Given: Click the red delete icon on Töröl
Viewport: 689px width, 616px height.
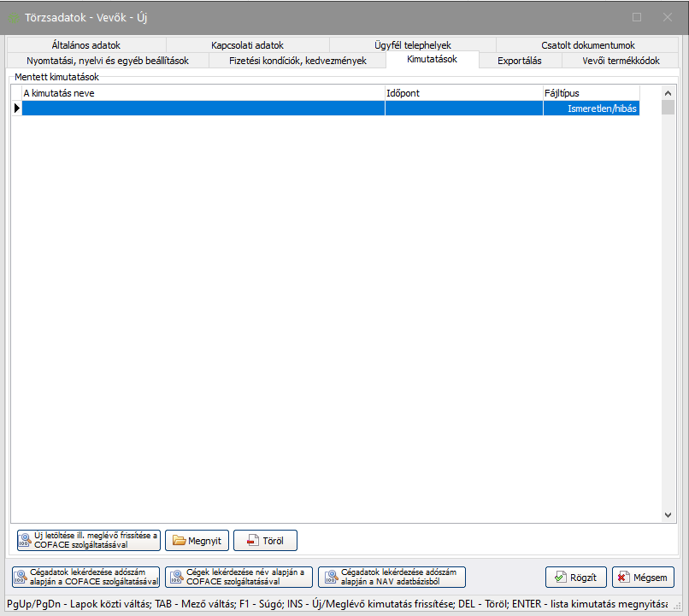Looking at the screenshot, I should click(251, 540).
